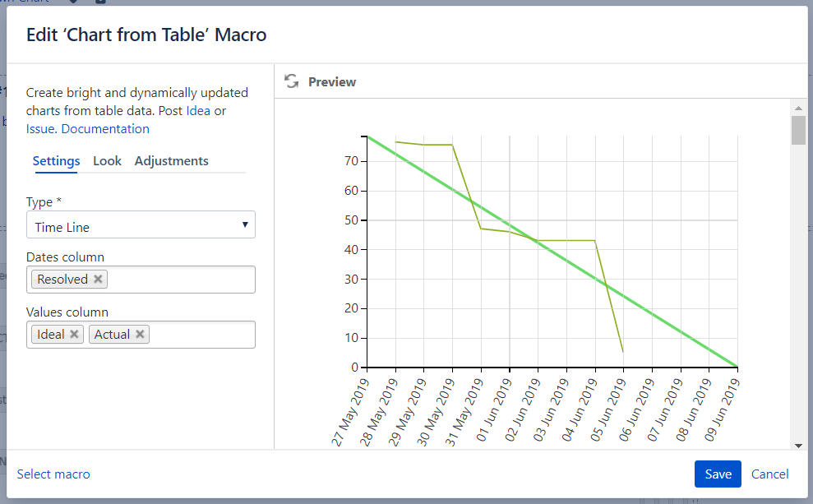Remove the Resolved tag from Dates column
Image resolution: width=813 pixels, height=504 pixels.
point(99,280)
